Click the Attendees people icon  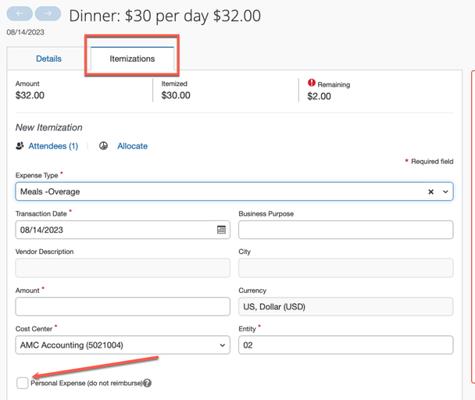[20, 146]
